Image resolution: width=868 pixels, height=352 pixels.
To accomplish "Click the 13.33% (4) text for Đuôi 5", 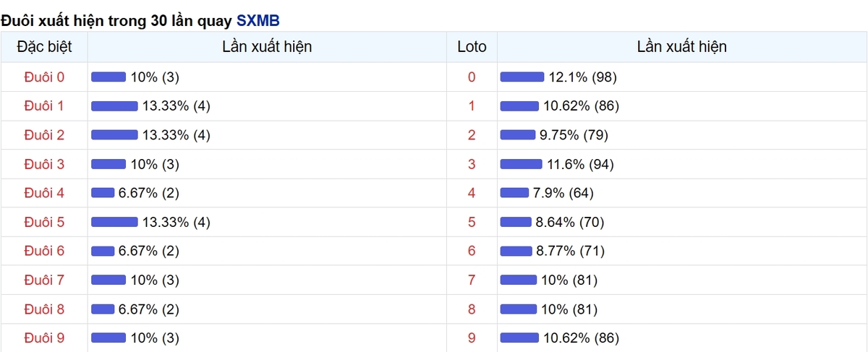I will click(176, 222).
